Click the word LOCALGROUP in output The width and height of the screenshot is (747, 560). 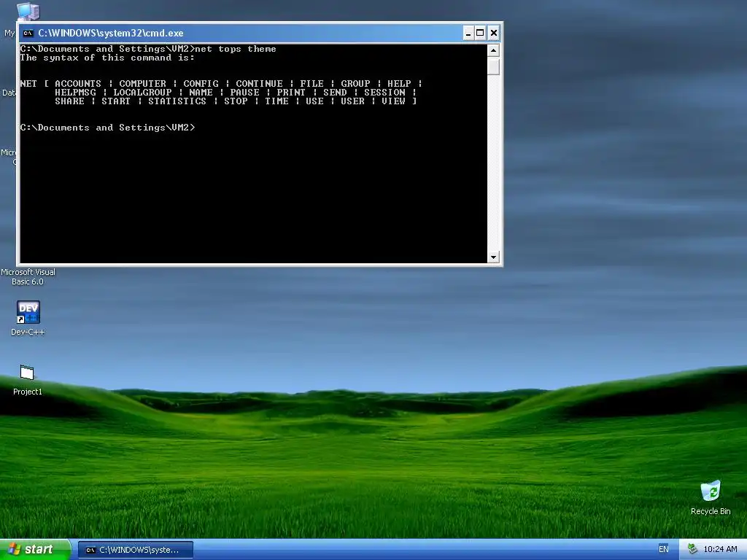pyautogui.click(x=142, y=93)
